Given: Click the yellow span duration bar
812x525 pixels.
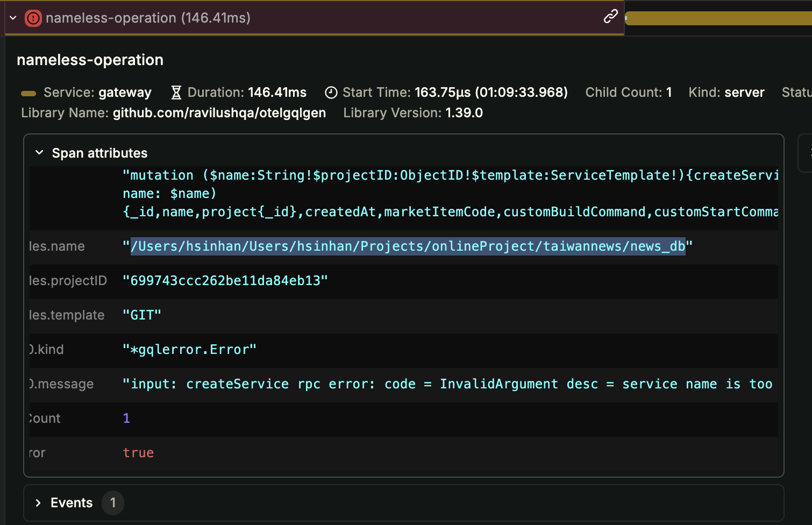Looking at the screenshot, I should click(x=718, y=18).
